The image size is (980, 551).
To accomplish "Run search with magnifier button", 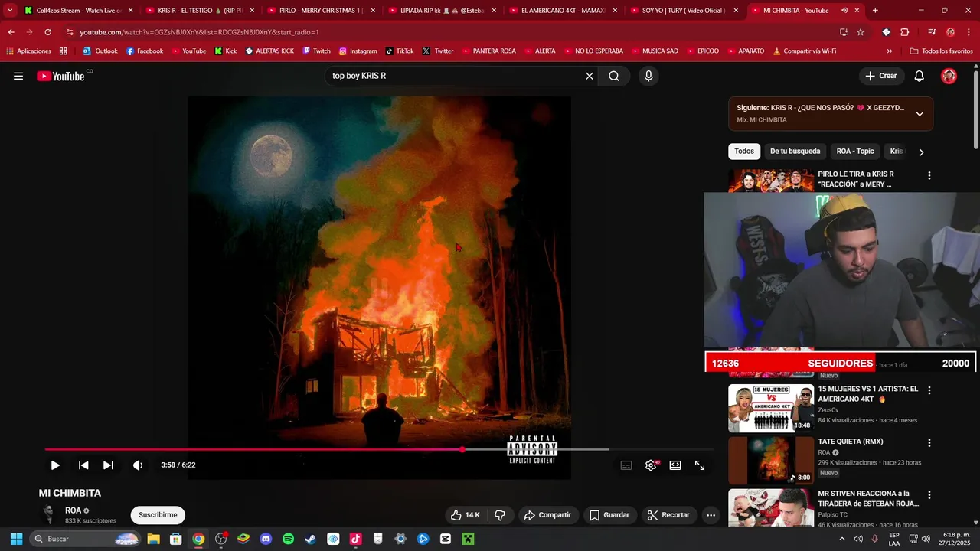I will click(x=614, y=76).
